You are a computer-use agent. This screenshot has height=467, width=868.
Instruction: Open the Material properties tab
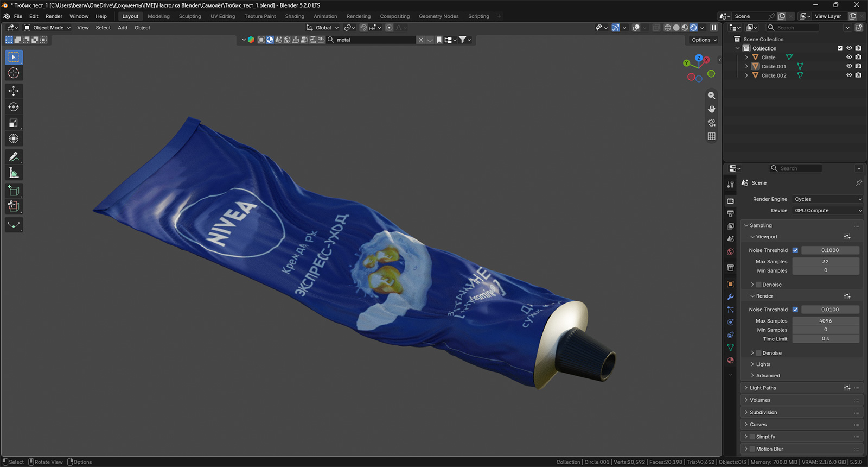(x=731, y=360)
